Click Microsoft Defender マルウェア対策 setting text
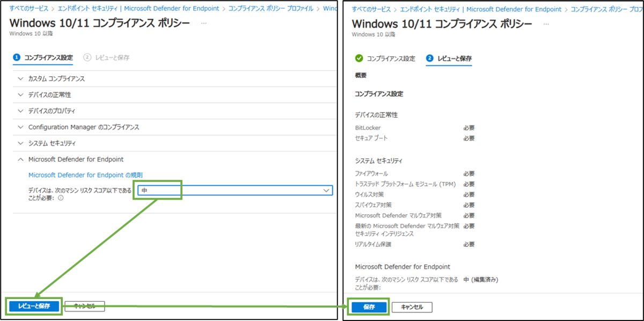The height and width of the screenshot is (321, 644). pos(398,215)
